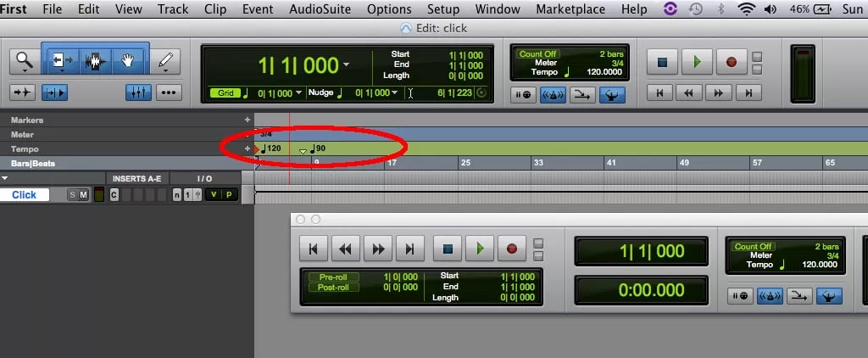Open track list disclosure triangle
The height and width of the screenshot is (358, 868).
tap(5, 178)
